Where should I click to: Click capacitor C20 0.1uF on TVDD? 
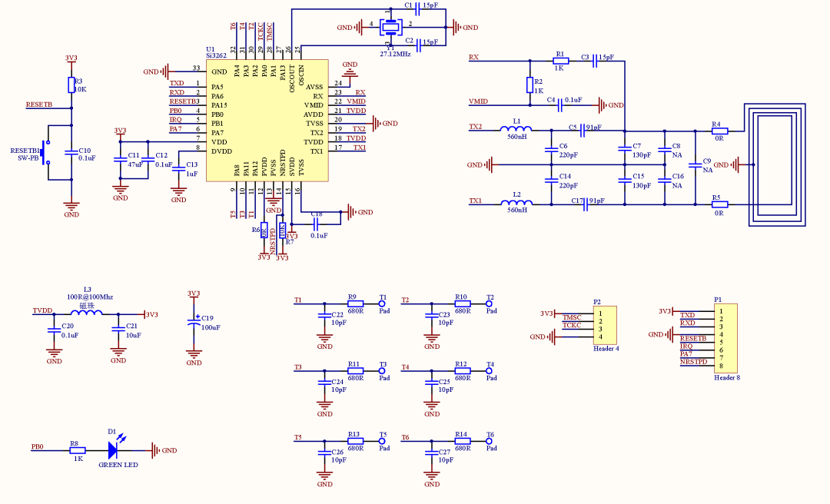click(54, 331)
